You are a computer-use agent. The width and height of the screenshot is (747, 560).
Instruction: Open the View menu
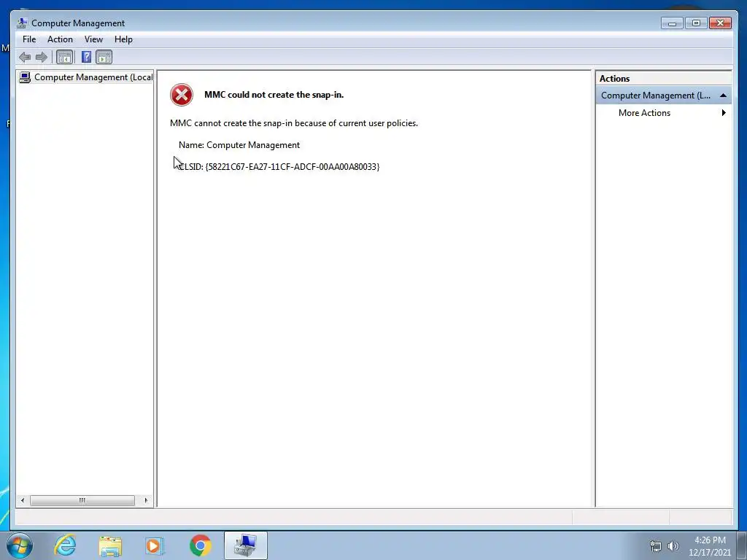coord(93,39)
